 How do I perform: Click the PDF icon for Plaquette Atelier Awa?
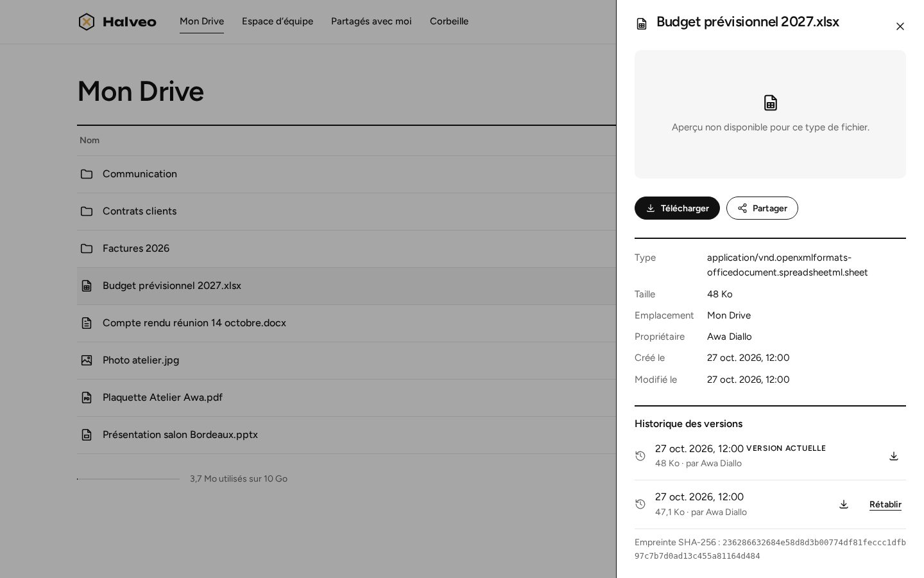click(87, 398)
